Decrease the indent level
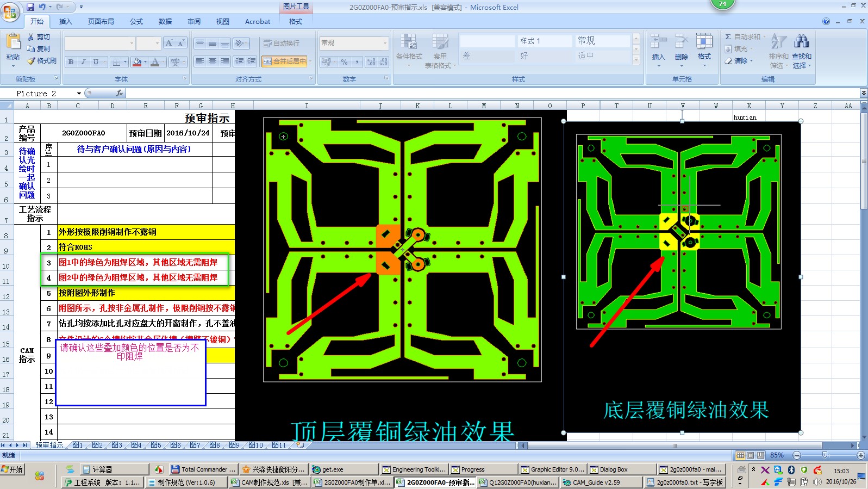Viewport: 868px width, 489px height. point(239,61)
